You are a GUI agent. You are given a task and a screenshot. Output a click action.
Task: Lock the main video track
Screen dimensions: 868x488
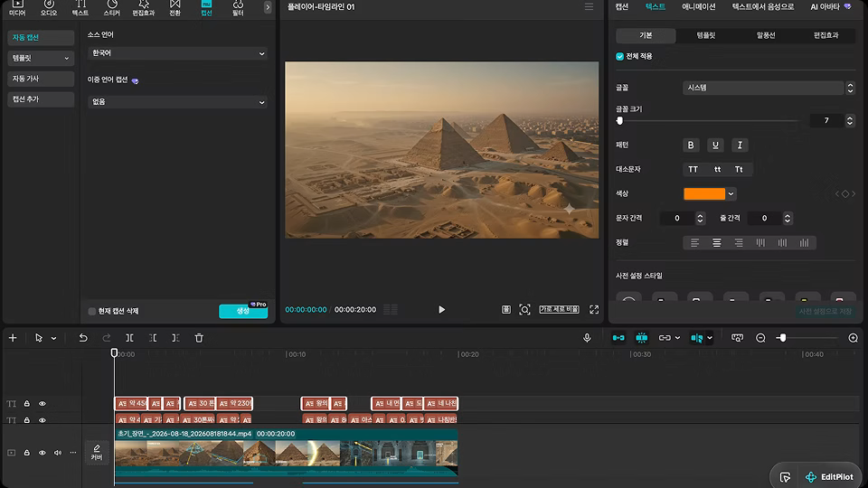26,453
